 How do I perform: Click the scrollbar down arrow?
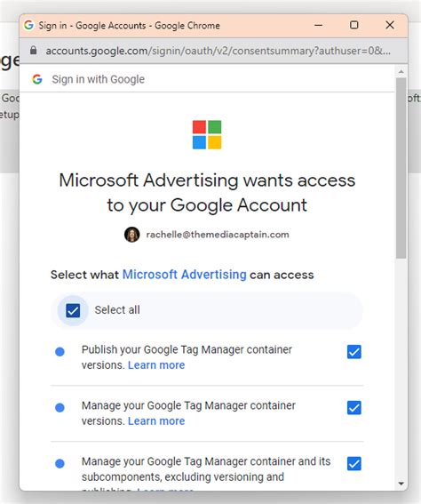[x=401, y=483]
